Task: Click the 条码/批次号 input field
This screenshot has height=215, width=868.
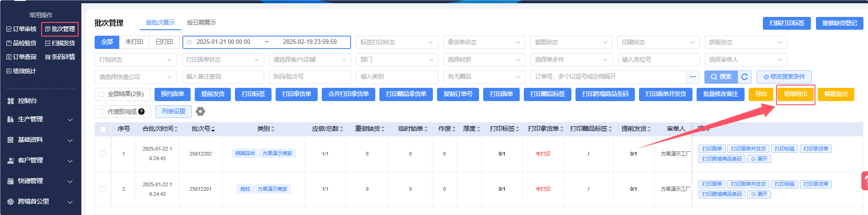Action: coord(310,77)
